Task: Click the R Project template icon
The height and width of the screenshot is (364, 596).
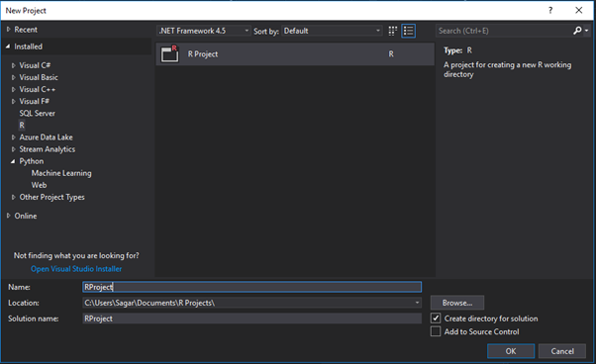Action: [169, 53]
